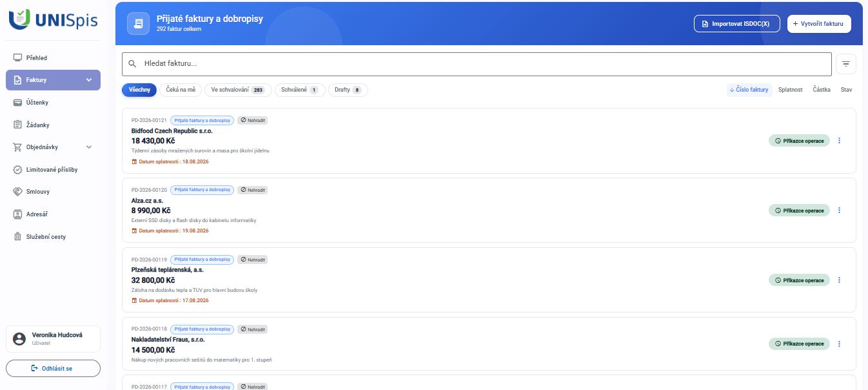Image resolution: width=868 pixels, height=390 pixels.
Task: Click calendar icon on Alza.cz due date
Action: (x=134, y=231)
